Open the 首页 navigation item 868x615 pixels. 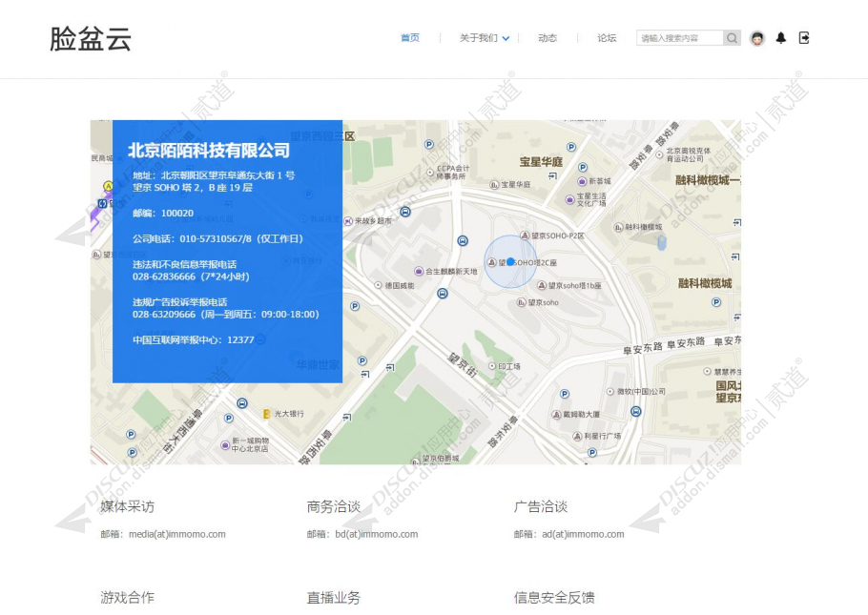[410, 37]
